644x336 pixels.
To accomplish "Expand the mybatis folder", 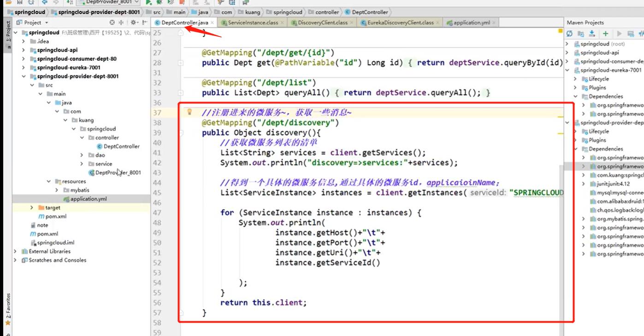I will tap(57, 190).
